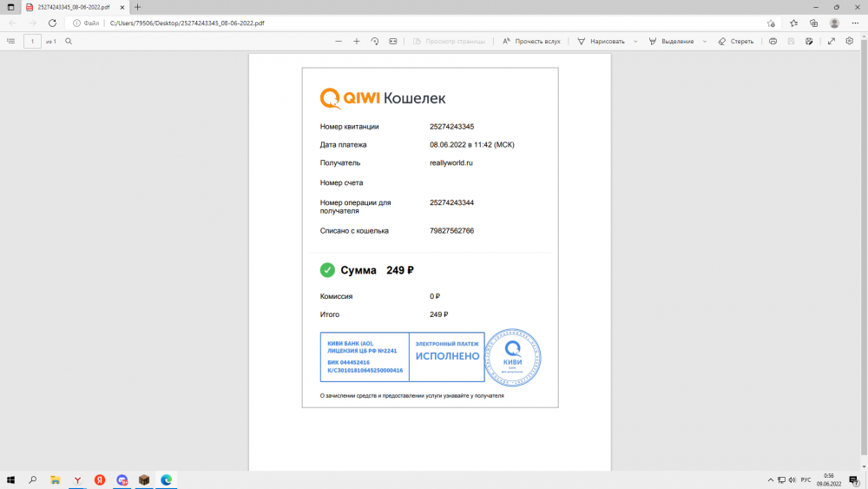Fit the PDF page to width

393,41
